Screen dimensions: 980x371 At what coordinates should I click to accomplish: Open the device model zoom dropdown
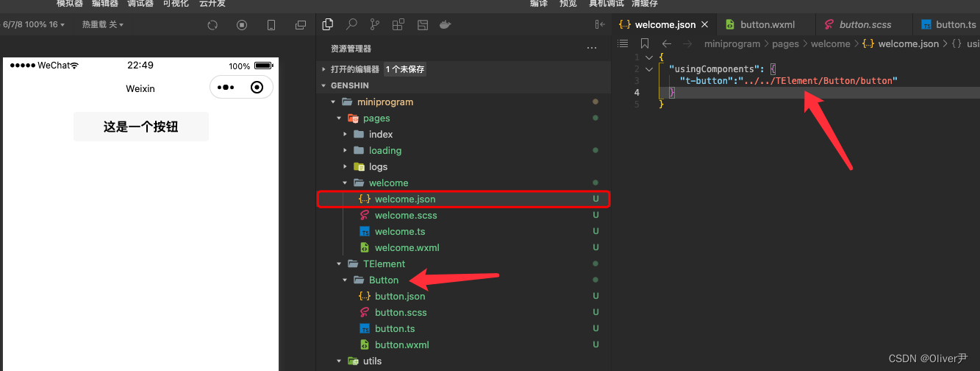click(x=34, y=25)
